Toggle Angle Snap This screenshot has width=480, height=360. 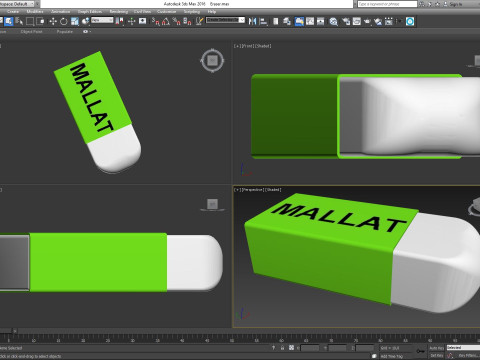click(x=166, y=21)
